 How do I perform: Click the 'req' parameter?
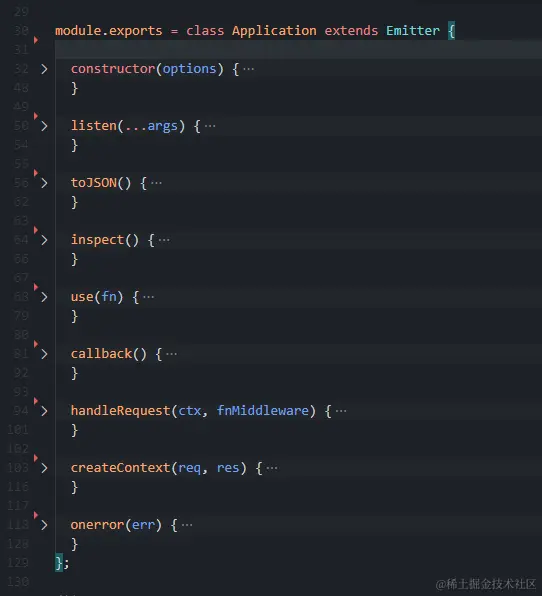pos(189,469)
